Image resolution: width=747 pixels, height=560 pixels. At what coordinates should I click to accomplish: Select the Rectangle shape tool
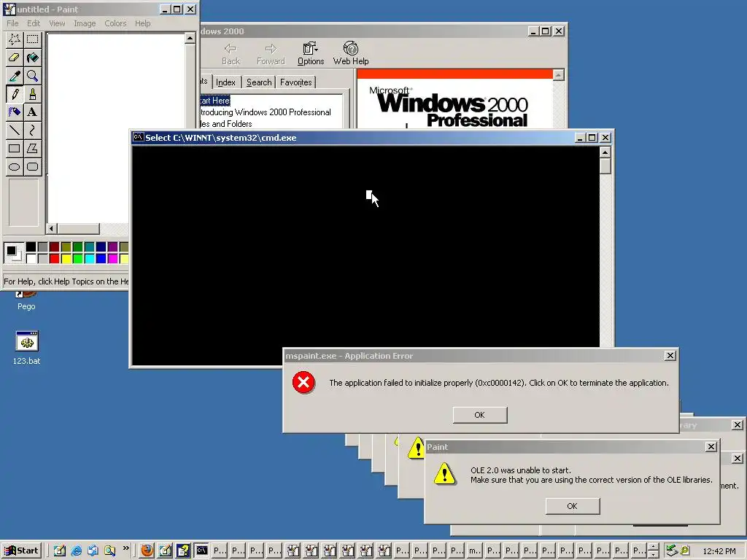(15, 148)
